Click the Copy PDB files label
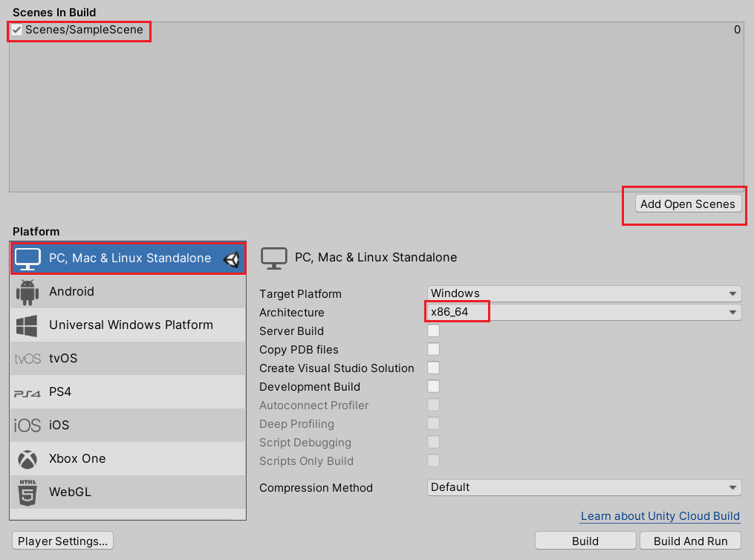 (299, 350)
